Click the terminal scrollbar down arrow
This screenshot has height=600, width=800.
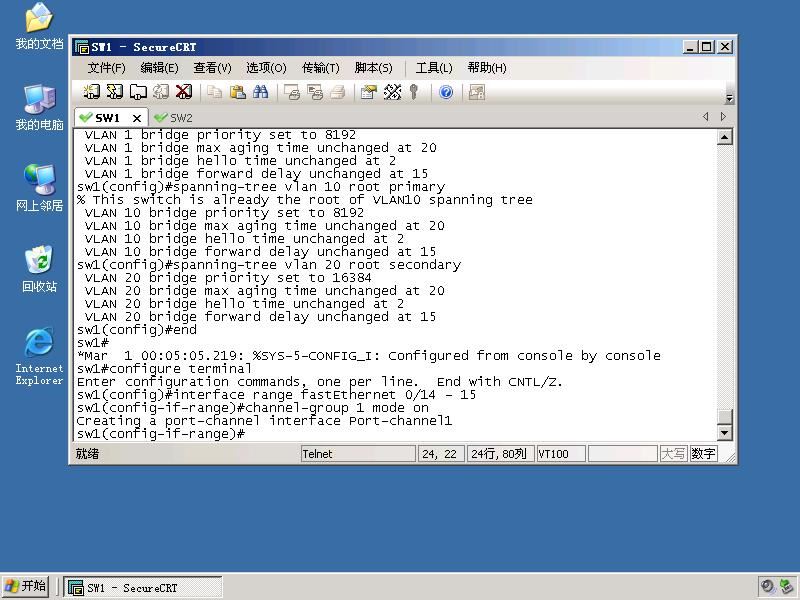[x=725, y=433]
